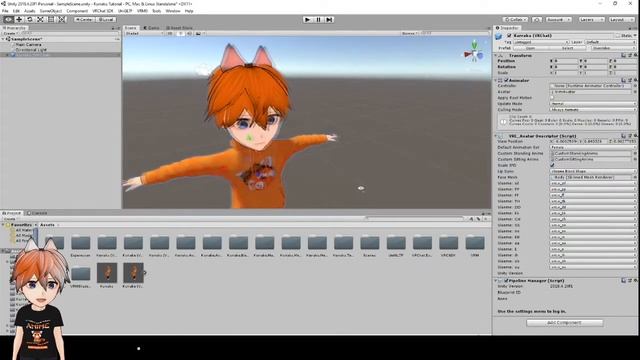Open the Assets menu
This screenshot has height=360, width=640.
click(30, 11)
